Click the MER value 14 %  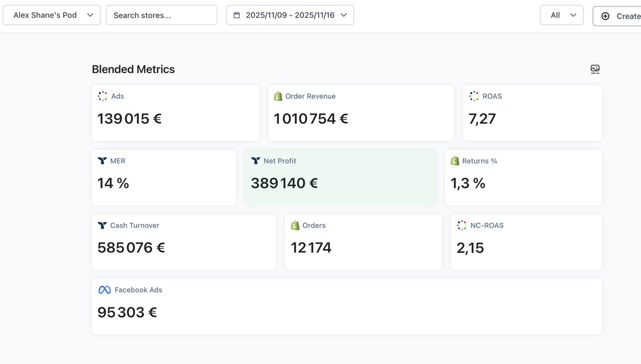pyautogui.click(x=113, y=183)
